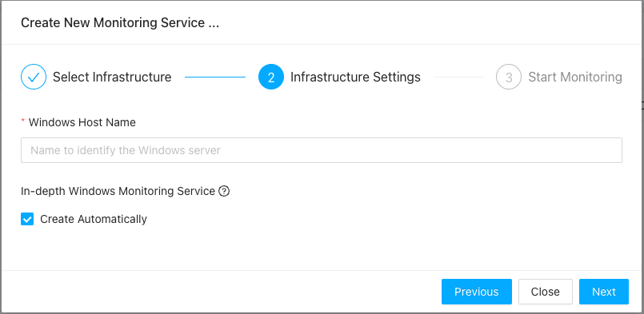Click the Previous button
This screenshot has height=314, width=644.
point(477,292)
